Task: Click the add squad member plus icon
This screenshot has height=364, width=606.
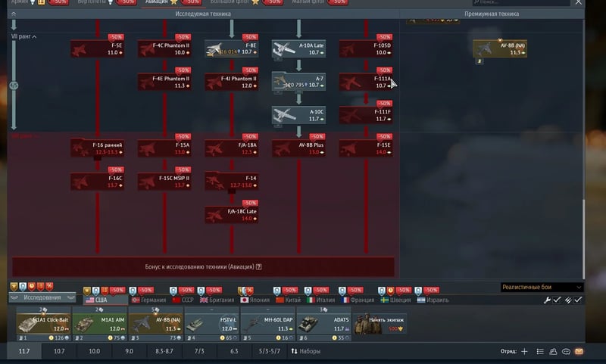Action: (524, 352)
